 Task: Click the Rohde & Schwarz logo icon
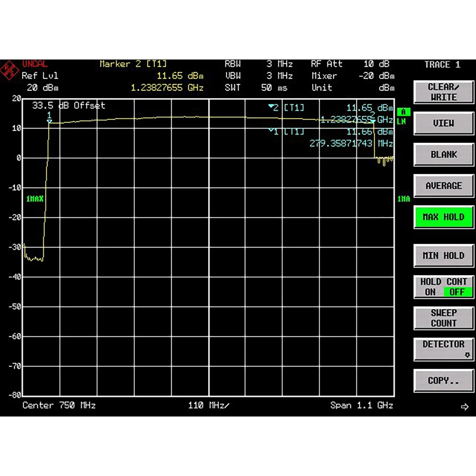[10, 70]
